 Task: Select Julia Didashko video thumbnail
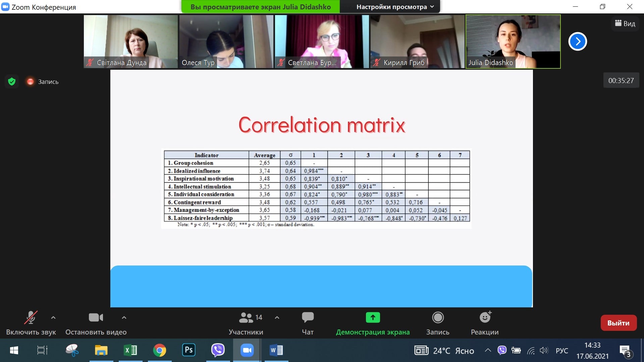[x=513, y=42]
